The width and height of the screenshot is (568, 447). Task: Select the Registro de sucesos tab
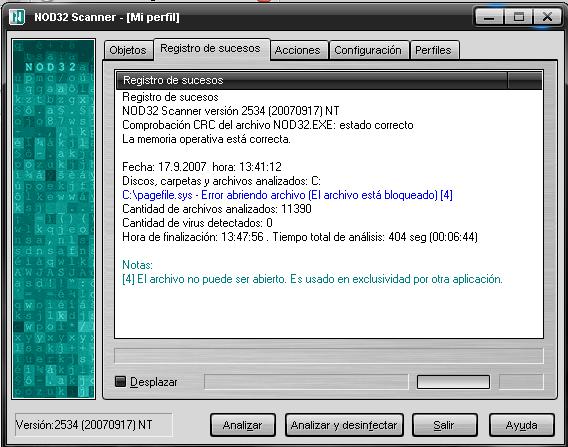[211, 49]
